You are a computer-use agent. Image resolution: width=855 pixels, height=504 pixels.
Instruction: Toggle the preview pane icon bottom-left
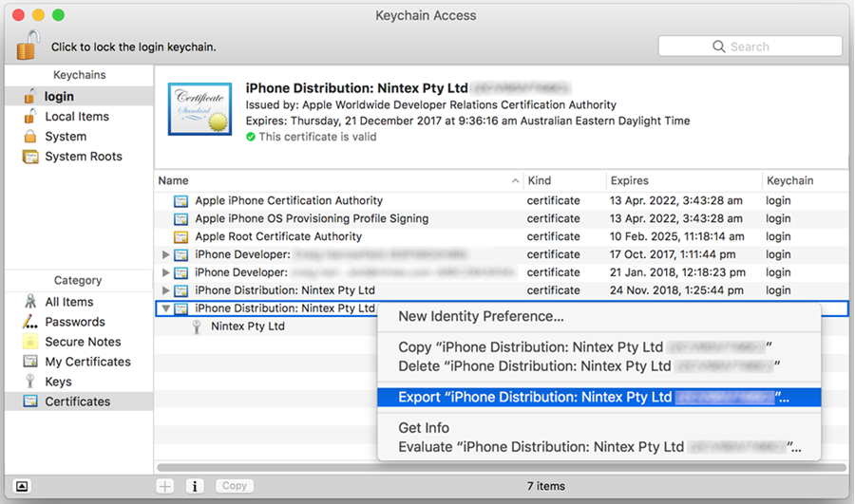click(x=22, y=486)
